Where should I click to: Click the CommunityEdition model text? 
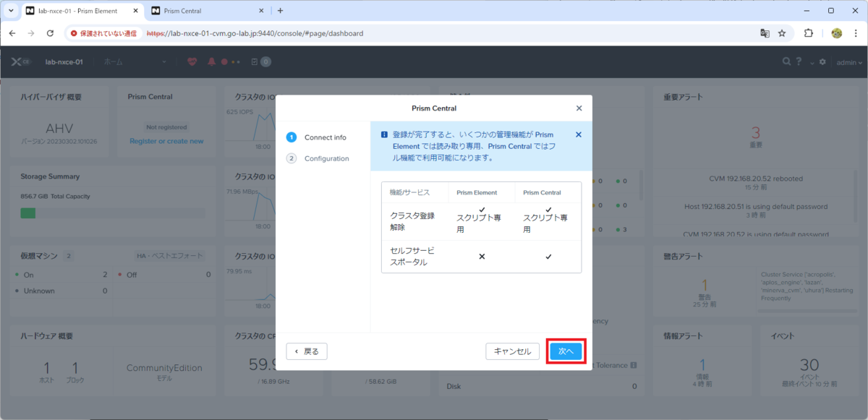pyautogui.click(x=164, y=368)
